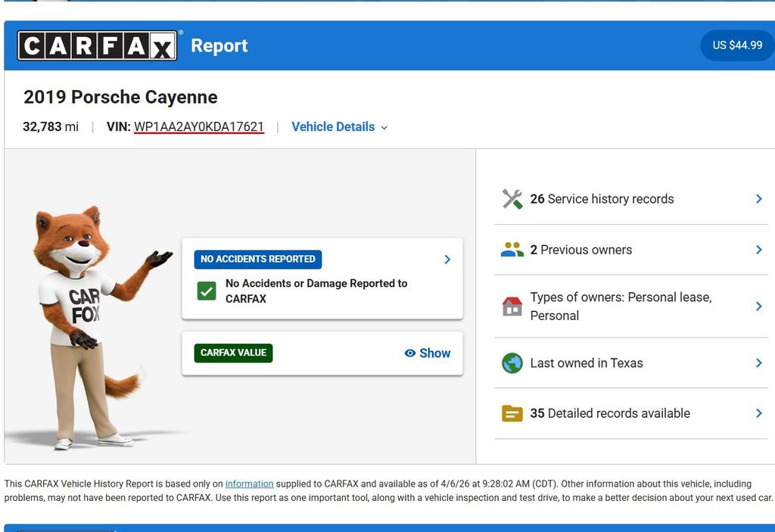
Task: Click the US $44.99 price button
Action: (x=736, y=45)
